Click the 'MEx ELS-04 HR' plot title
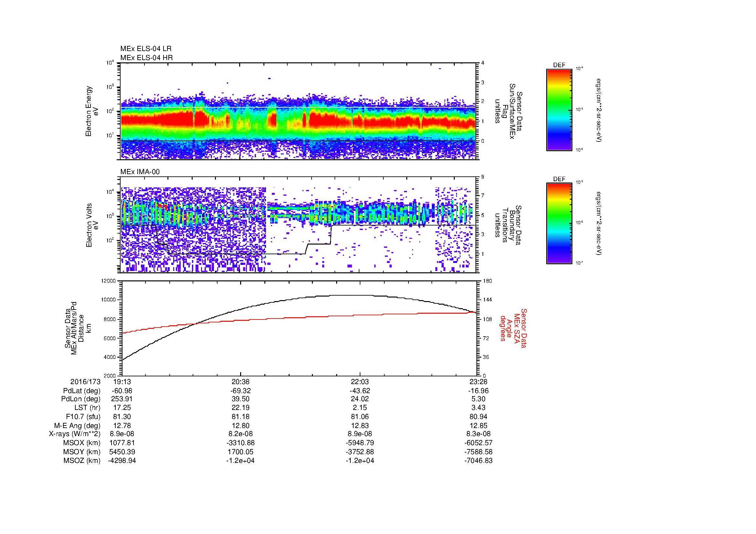Image resolution: width=756 pixels, height=534 pixels. (x=146, y=58)
